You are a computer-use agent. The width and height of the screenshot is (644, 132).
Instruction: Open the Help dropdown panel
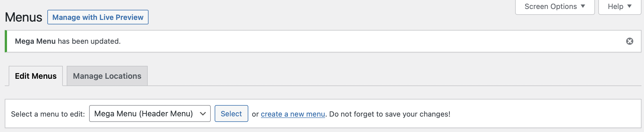point(619,6)
